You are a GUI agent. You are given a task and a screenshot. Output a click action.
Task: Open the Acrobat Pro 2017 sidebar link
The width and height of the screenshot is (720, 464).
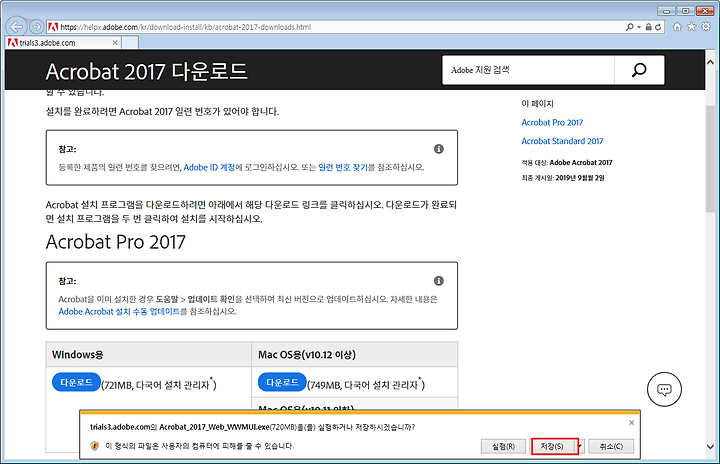(552, 123)
